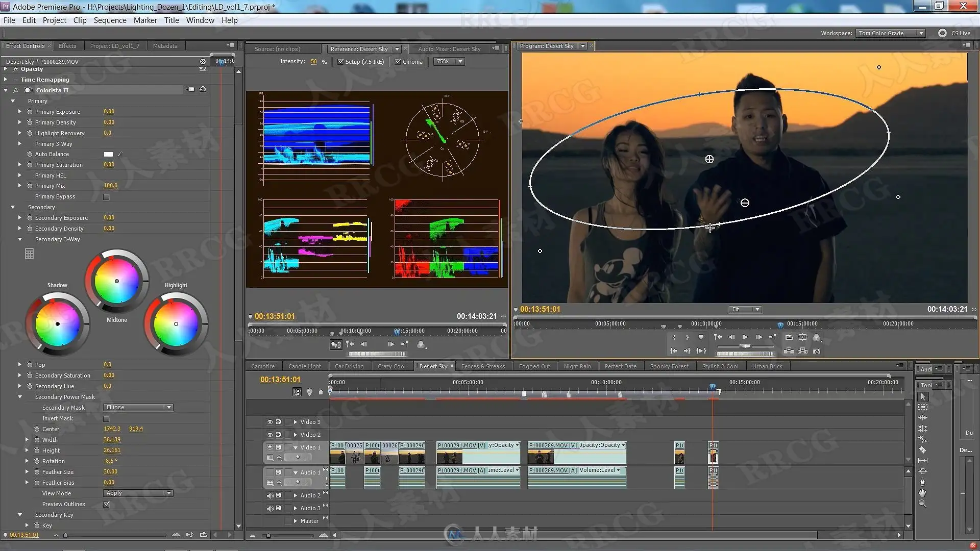Reset the Colorista II effect
Screen dimensions: 980x551
coord(203,90)
